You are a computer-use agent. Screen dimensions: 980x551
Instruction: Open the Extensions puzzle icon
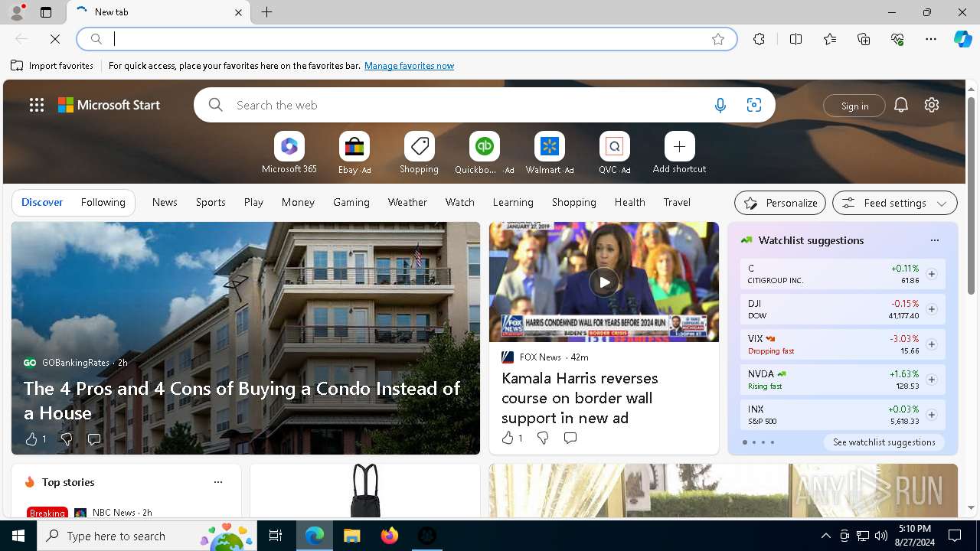[x=759, y=39]
